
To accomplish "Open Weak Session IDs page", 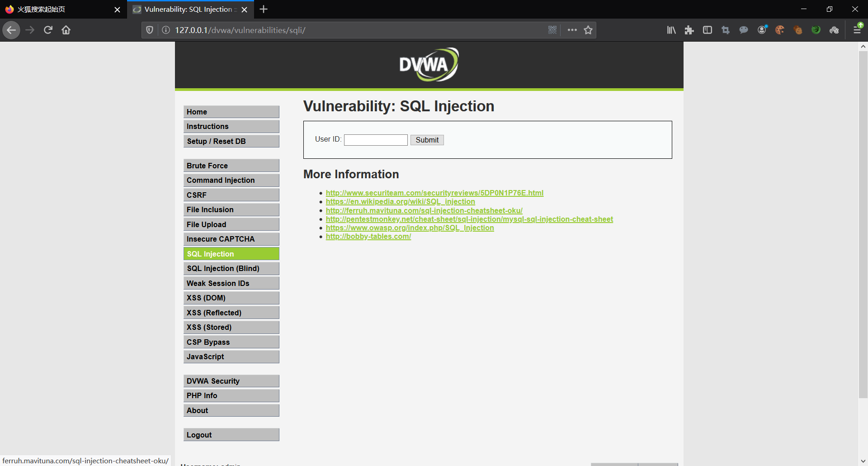I will click(x=231, y=283).
